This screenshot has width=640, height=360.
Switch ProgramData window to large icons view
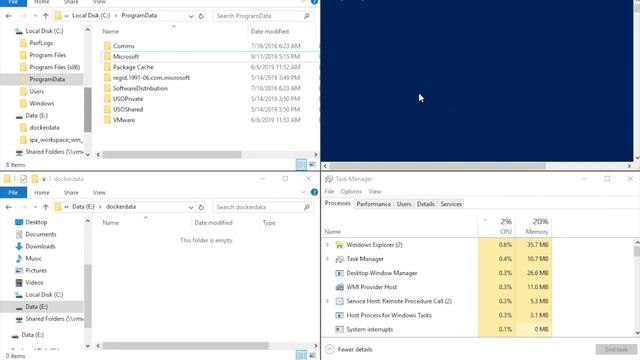[x=312, y=164]
